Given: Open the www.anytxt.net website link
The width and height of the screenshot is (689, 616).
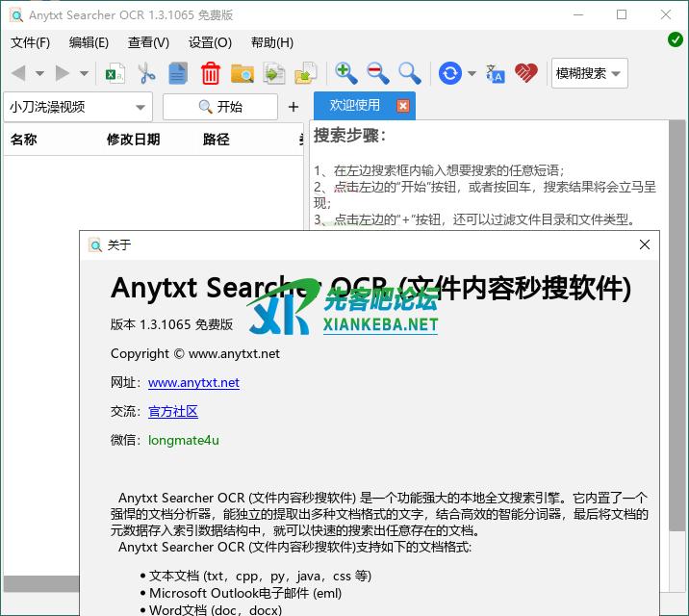Looking at the screenshot, I should [193, 382].
